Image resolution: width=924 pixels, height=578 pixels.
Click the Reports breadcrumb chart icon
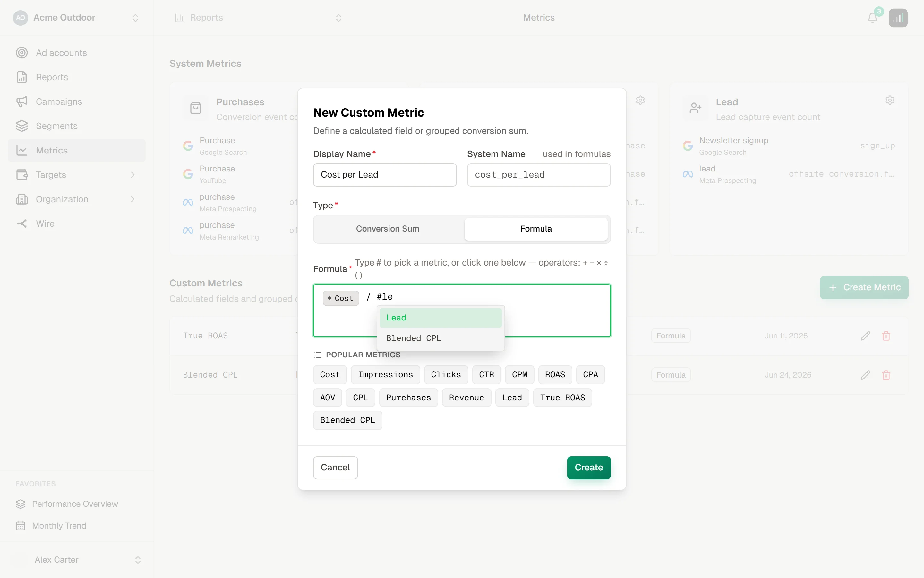pyautogui.click(x=179, y=18)
